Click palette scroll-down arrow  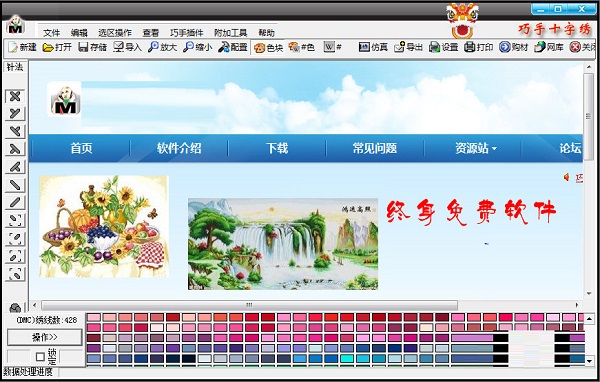(x=589, y=361)
